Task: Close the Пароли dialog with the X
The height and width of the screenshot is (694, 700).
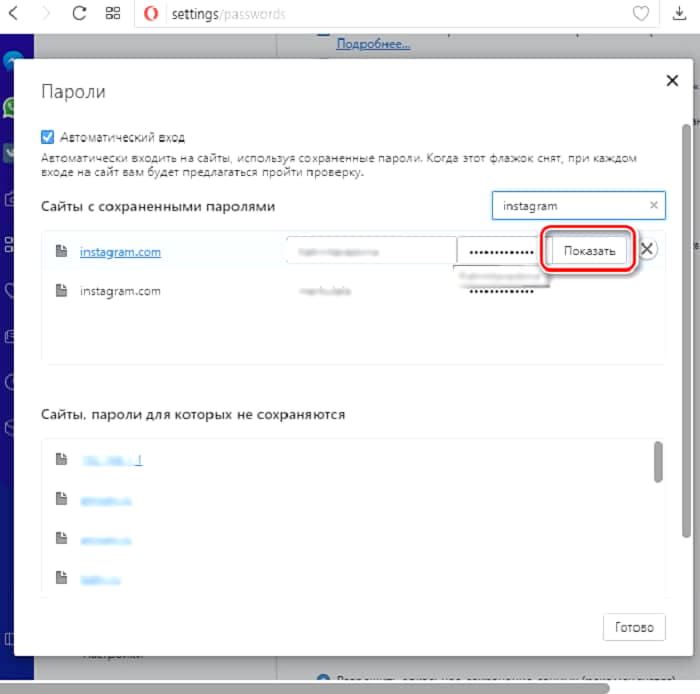Action: pos(672,81)
